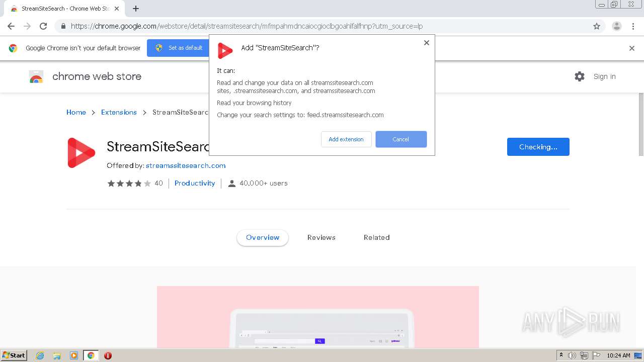Click the network tray icon

click(584, 355)
